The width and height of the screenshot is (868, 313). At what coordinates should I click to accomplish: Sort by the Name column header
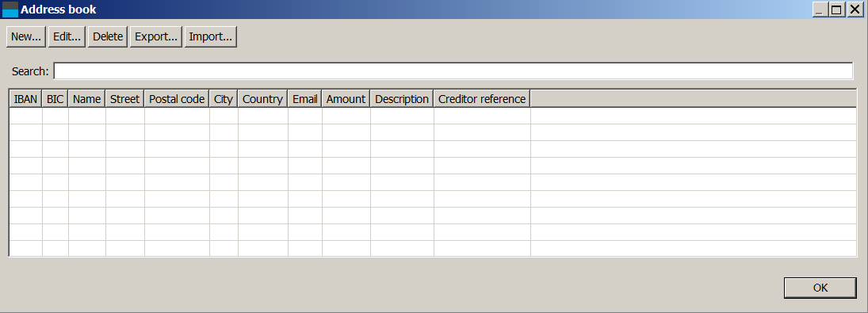tap(87, 99)
